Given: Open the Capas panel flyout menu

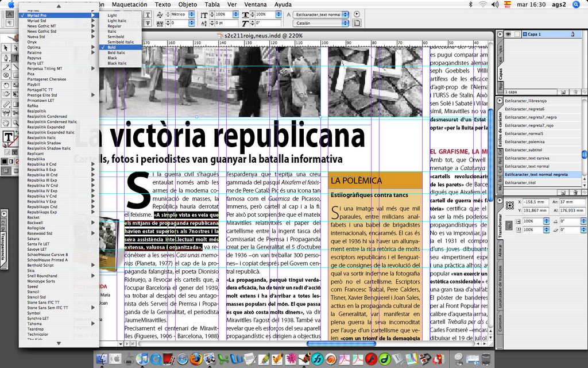Looking at the screenshot, I should [500, 34].
